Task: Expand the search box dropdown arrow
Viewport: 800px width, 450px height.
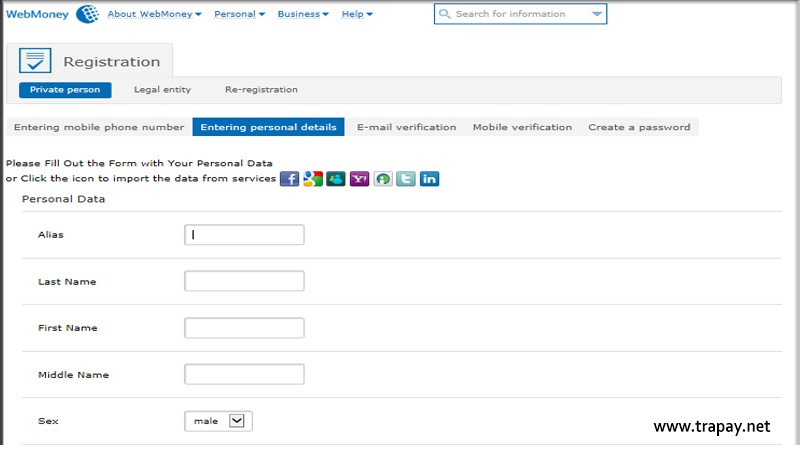Action: 597,14
